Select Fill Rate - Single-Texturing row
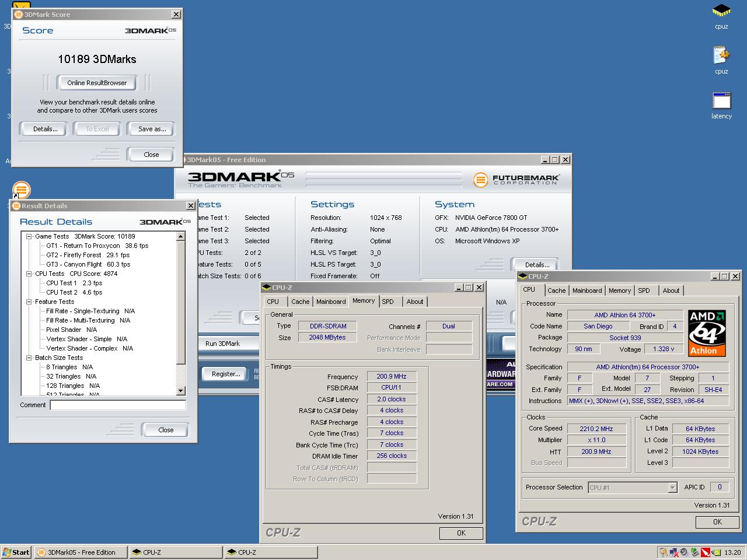Viewport: 747px width, 560px height. (x=90, y=311)
